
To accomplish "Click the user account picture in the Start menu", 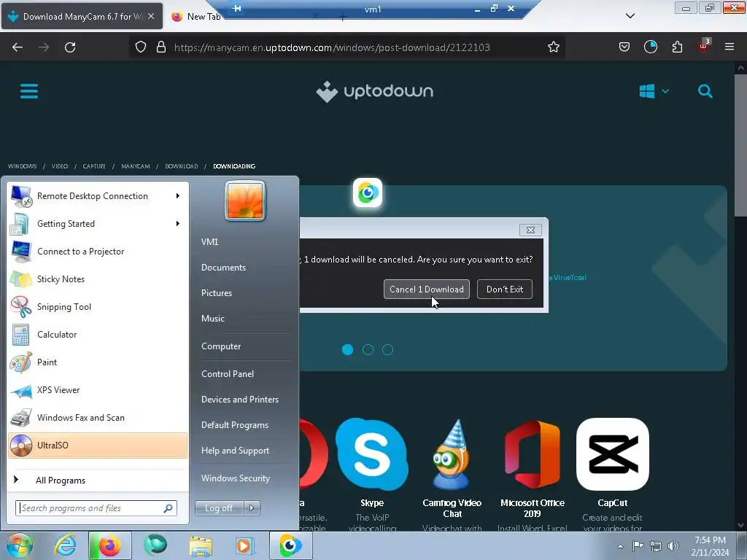I will pyautogui.click(x=245, y=201).
